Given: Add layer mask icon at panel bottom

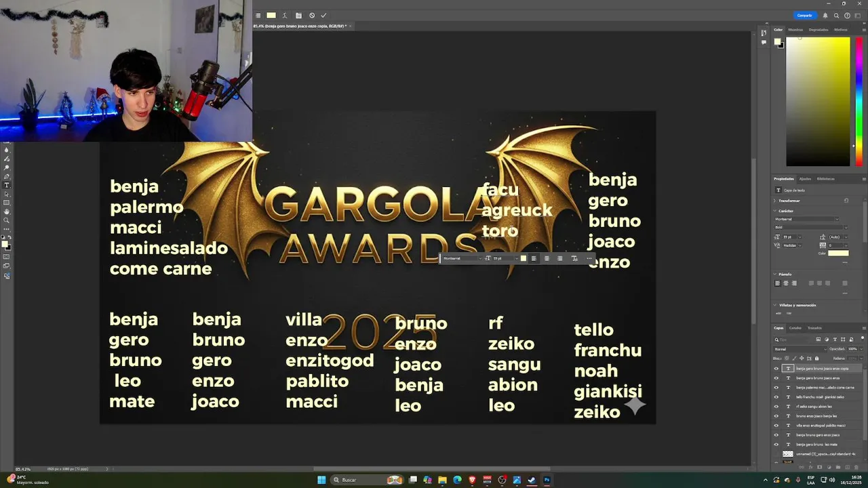Looking at the screenshot, I should point(819,467).
